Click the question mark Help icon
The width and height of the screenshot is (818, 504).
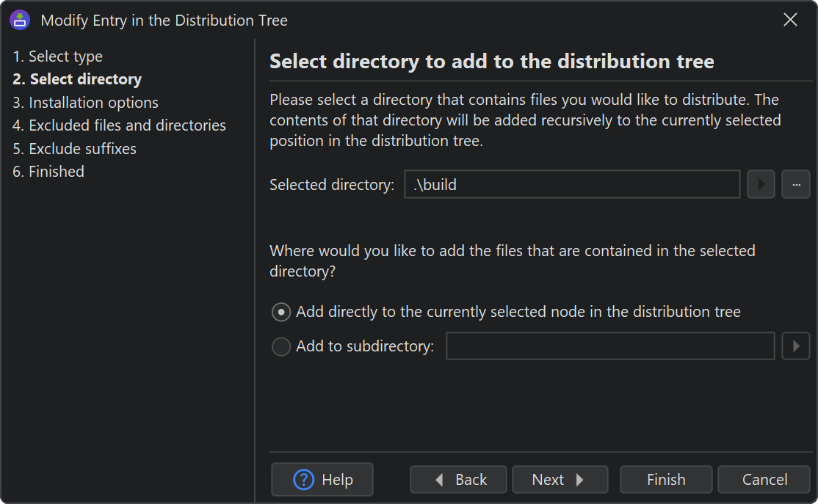[x=303, y=480]
